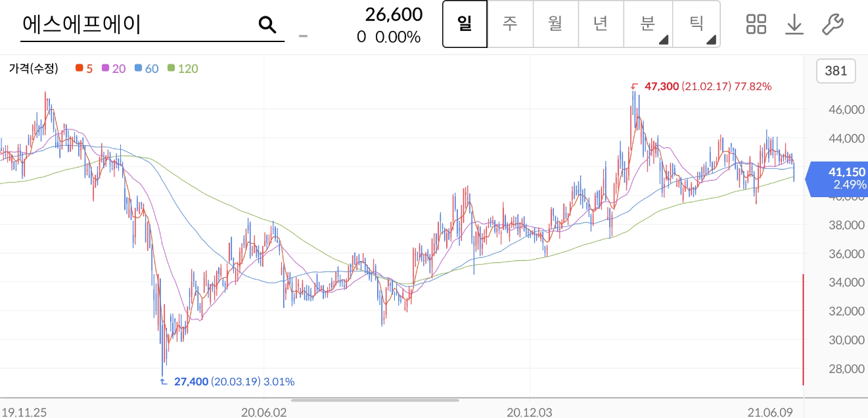
Task: Open the grid layout icon
Action: tap(756, 24)
